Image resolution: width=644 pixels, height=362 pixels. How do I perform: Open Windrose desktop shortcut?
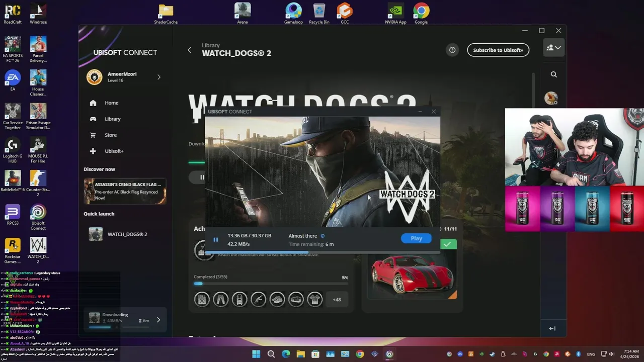pos(38,14)
